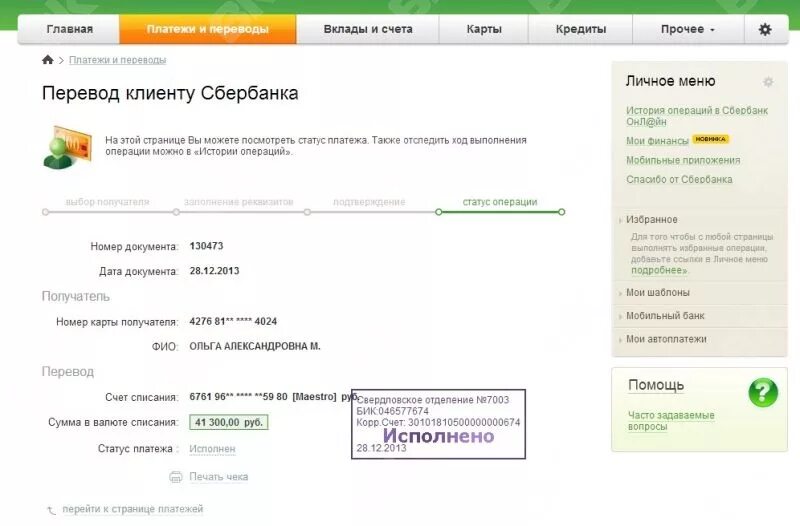Open settings gear in top navigation
Image resolution: width=800 pixels, height=526 pixels.
click(765, 29)
